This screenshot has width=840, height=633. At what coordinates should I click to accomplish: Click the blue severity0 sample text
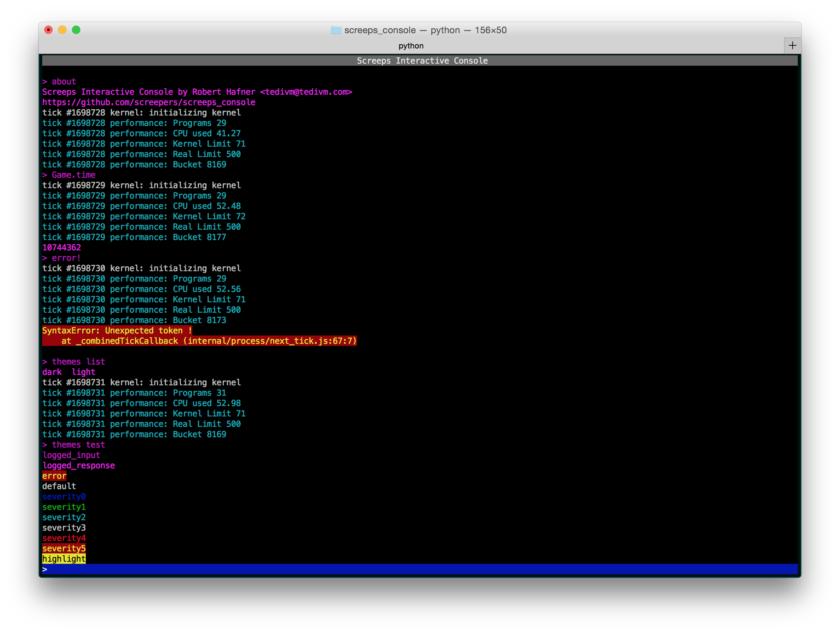click(x=64, y=496)
